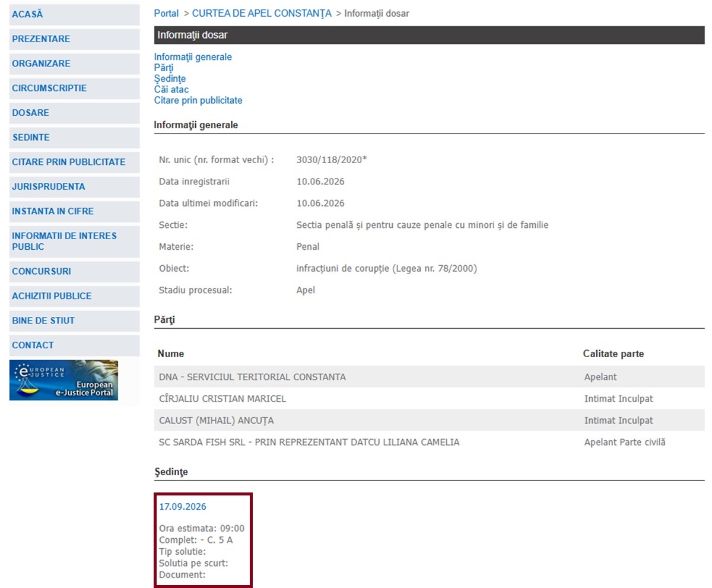Open the ACASĂ sidebar menu item
This screenshot has width=712, height=588.
coord(74,14)
